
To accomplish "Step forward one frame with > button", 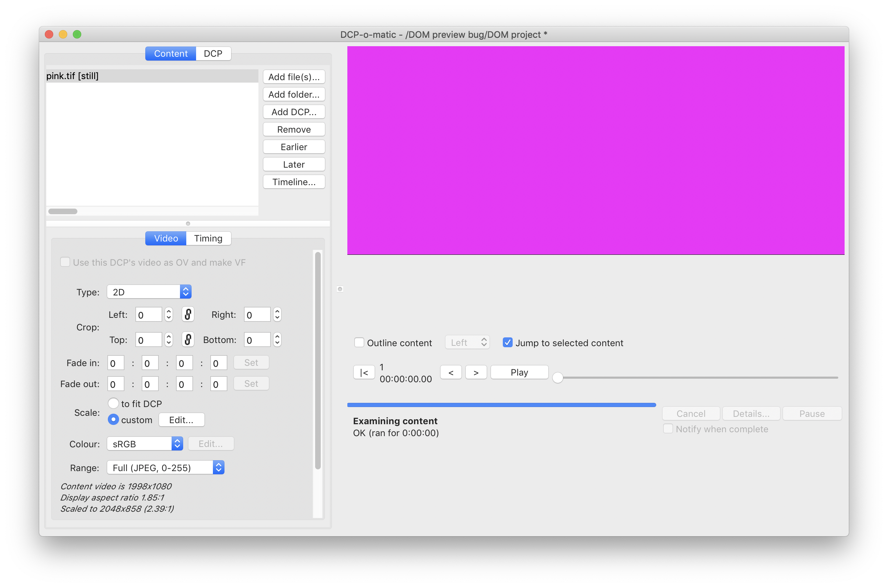I will 476,372.
